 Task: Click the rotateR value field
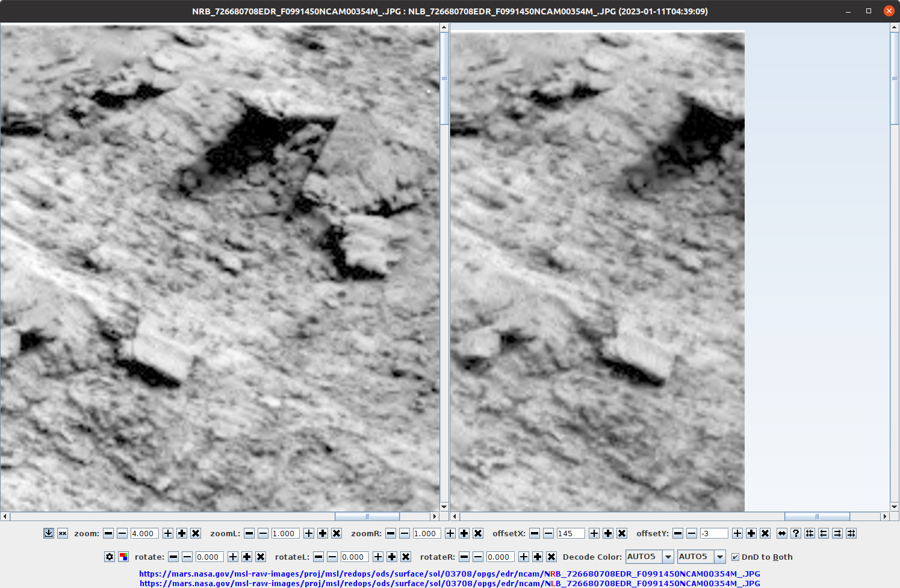click(501, 557)
